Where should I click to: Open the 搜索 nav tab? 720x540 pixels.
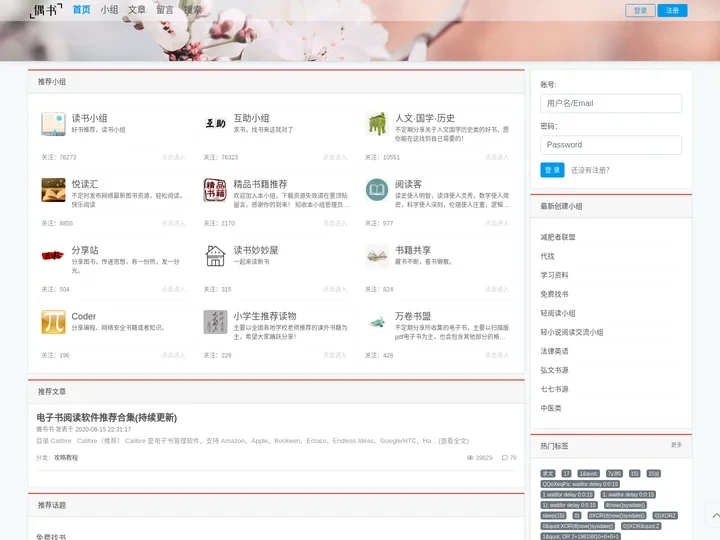pyautogui.click(x=193, y=10)
